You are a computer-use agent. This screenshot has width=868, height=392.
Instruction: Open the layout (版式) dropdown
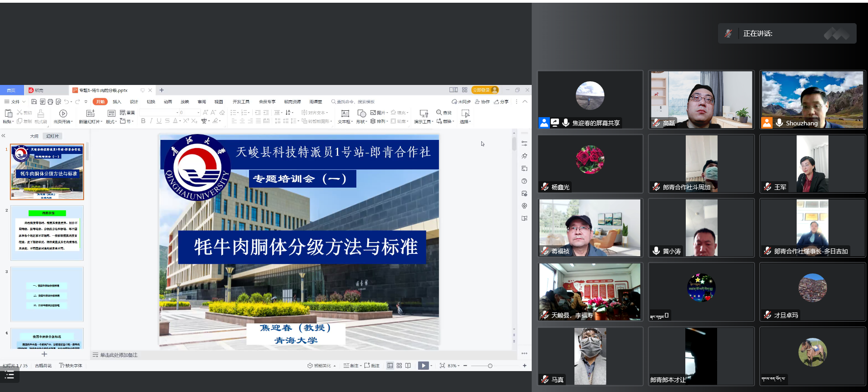click(x=111, y=121)
